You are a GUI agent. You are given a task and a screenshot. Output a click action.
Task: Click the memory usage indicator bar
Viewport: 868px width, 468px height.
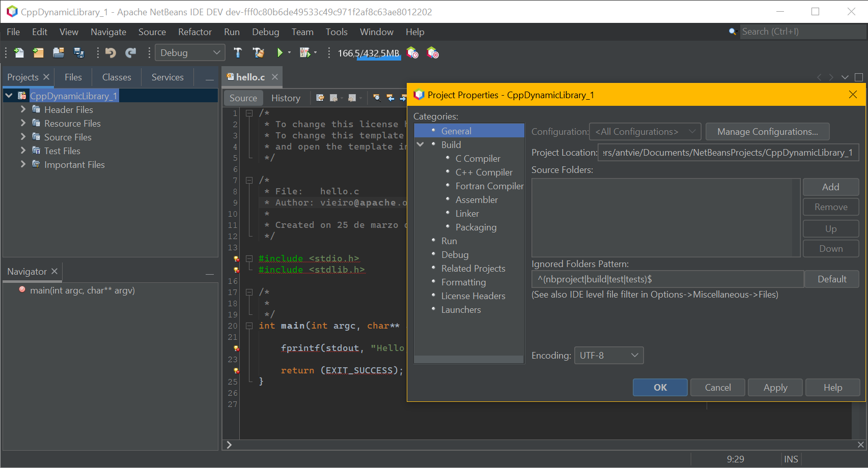point(369,53)
